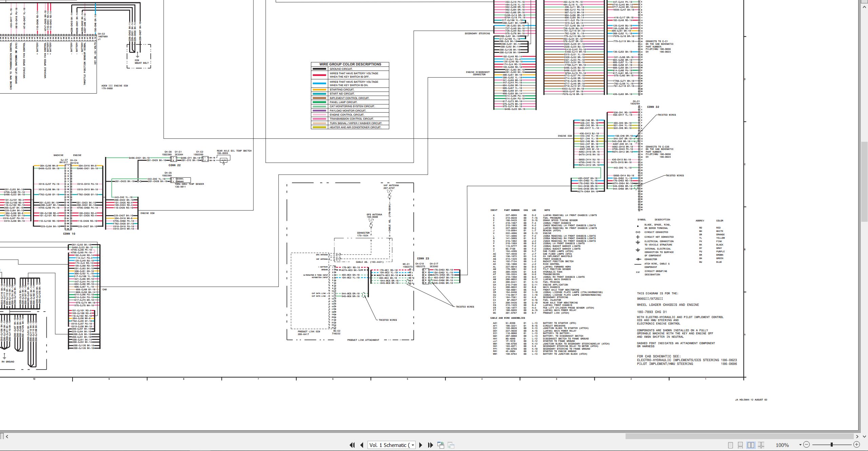The height and width of the screenshot is (451, 868).
Task: Click the PAYLOAD MONITOR CIRCUIT legend entry
Action: click(348, 111)
